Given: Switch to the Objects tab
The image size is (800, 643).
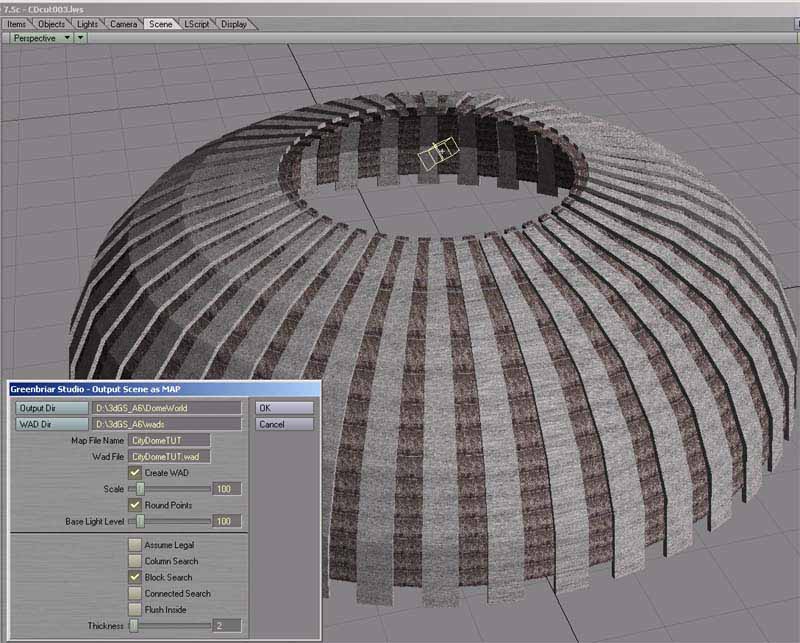Looking at the screenshot, I should tap(51, 23).
